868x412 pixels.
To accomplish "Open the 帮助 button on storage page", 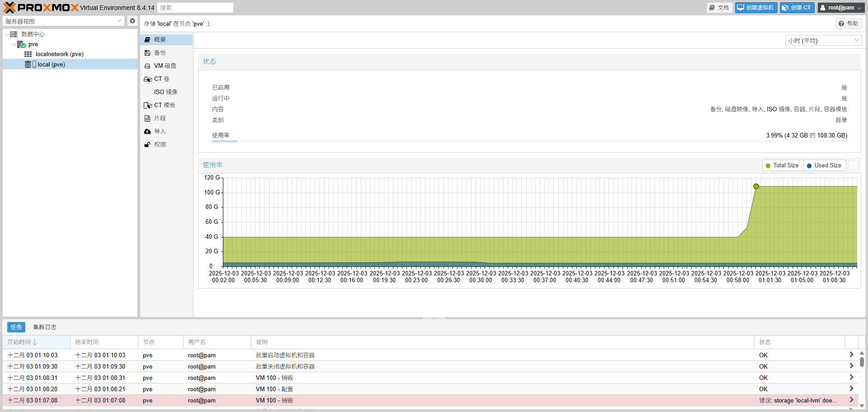I will [x=849, y=23].
